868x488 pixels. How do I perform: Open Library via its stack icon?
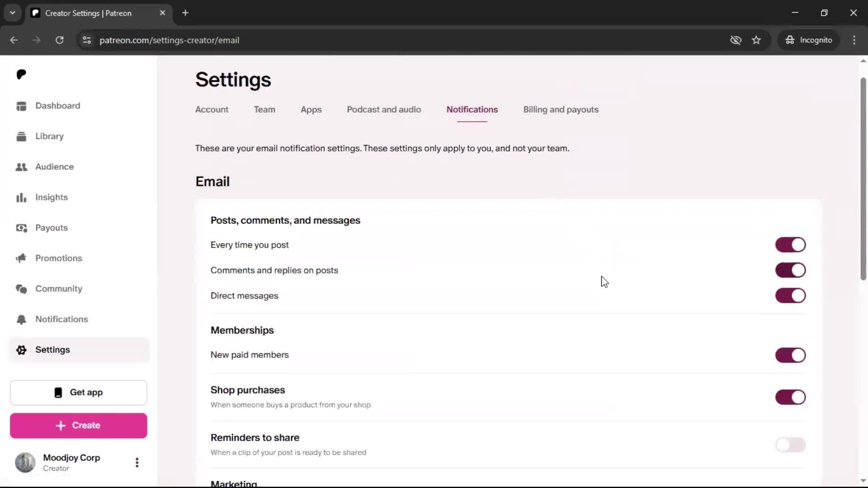point(21,136)
